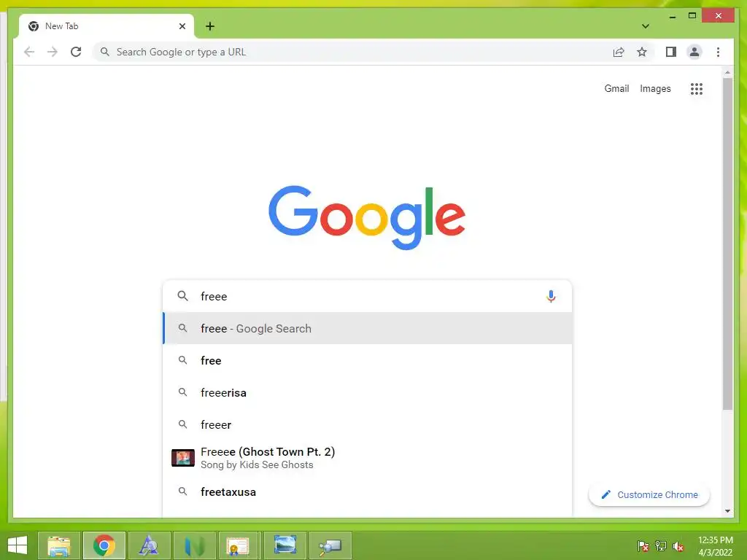Expand the tab search dropdown arrow

click(645, 26)
